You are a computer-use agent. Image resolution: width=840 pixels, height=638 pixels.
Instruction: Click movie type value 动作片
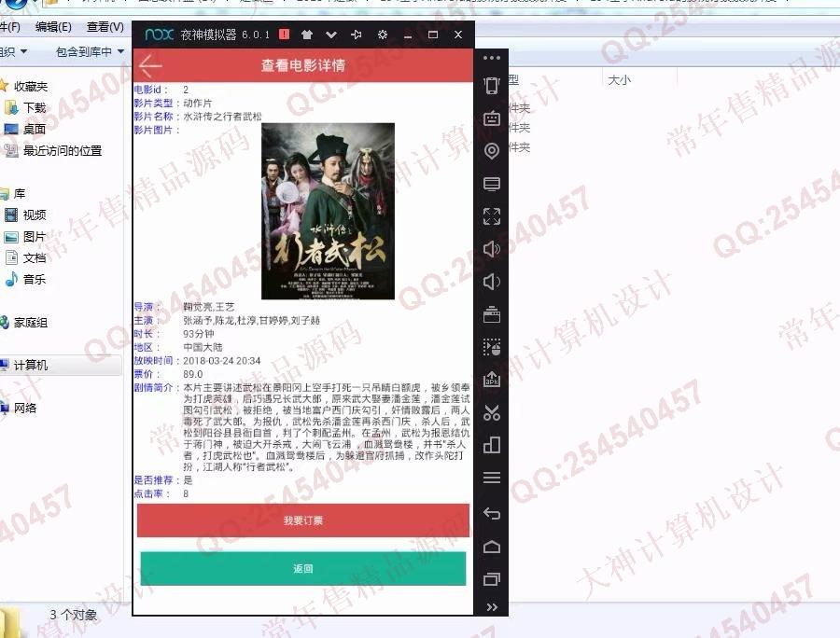[x=197, y=103]
